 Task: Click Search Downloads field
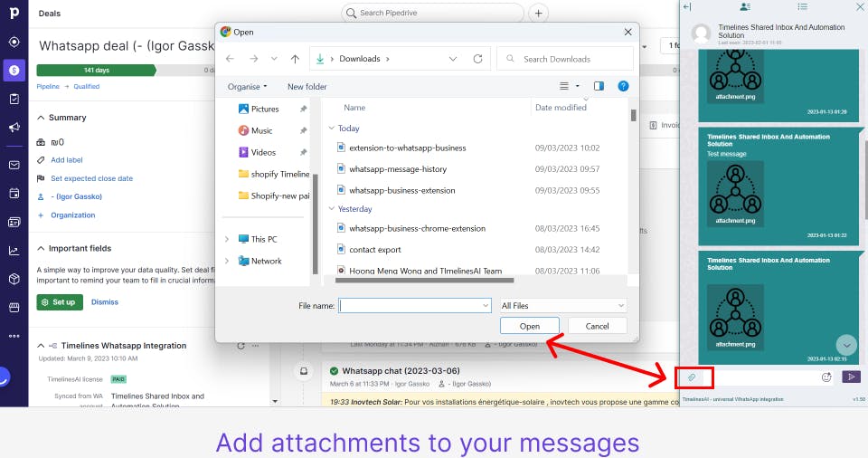tap(565, 59)
